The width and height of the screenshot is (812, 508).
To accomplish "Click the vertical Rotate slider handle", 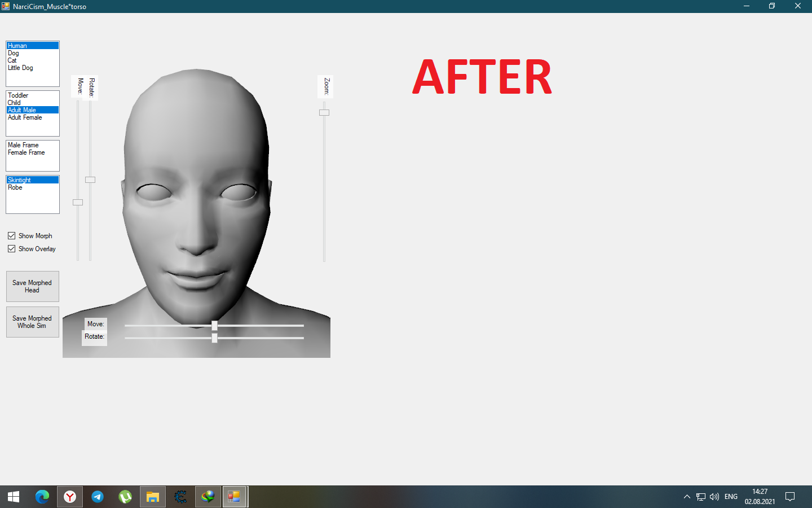I will tap(90, 179).
